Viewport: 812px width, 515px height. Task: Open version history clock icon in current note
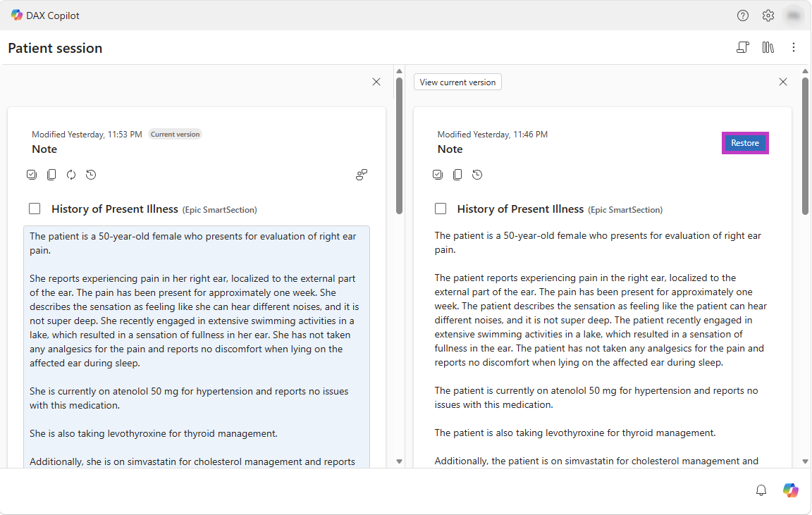91,175
